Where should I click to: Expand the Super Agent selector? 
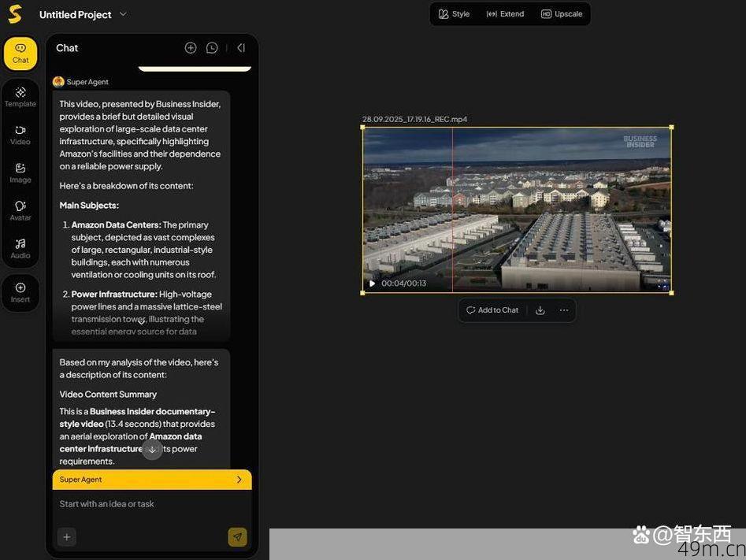[x=152, y=480]
